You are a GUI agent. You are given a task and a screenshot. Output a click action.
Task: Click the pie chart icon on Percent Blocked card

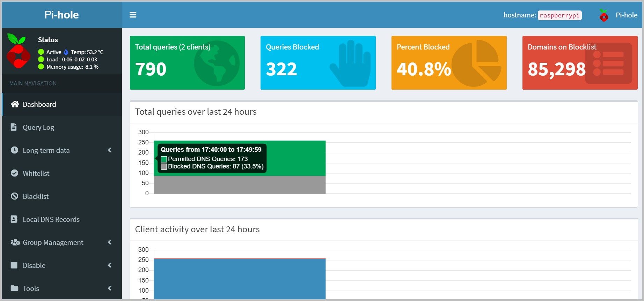tap(477, 63)
